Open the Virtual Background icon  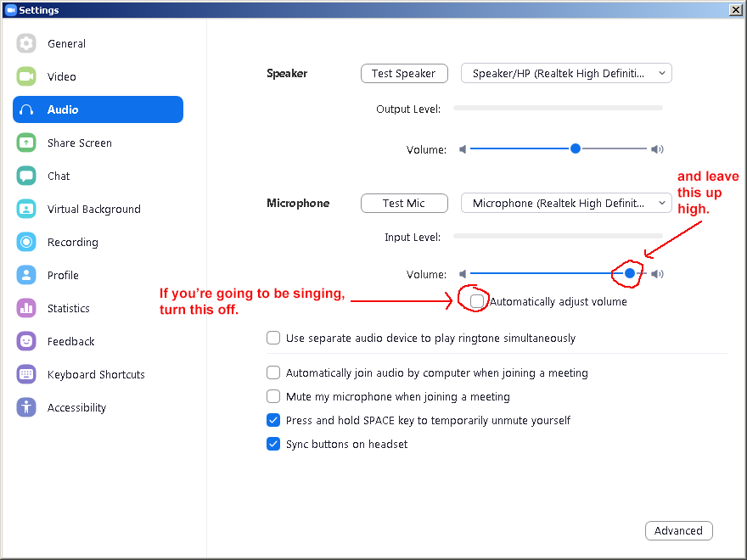click(x=26, y=209)
